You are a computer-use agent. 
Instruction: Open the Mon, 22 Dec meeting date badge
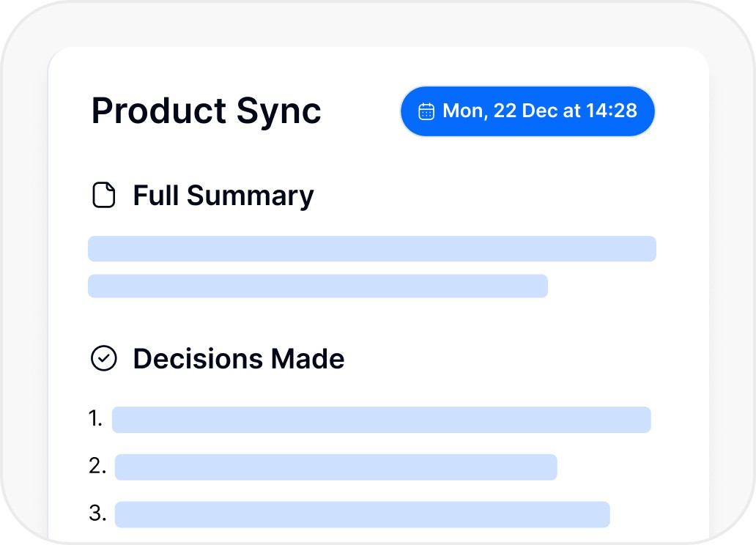(x=527, y=111)
